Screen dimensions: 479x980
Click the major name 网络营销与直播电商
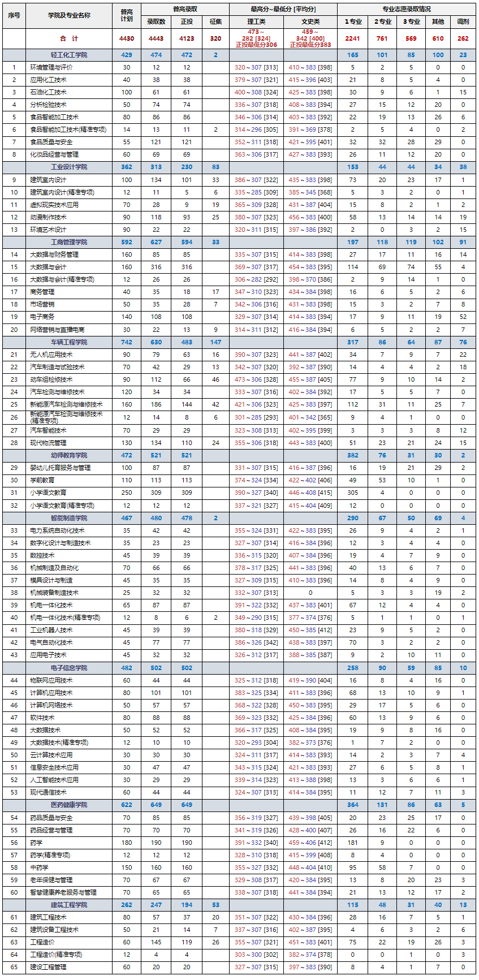57,330
